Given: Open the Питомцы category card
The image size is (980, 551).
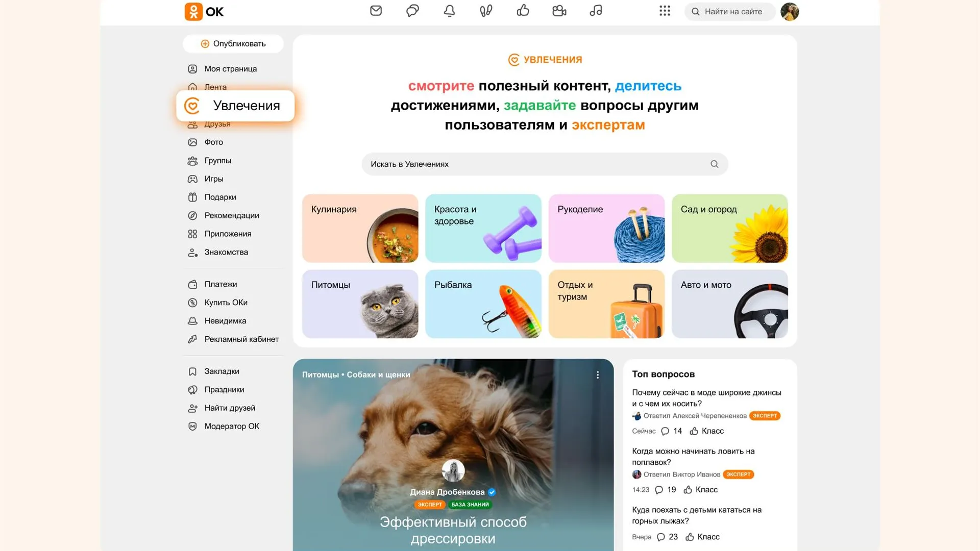Looking at the screenshot, I should [x=360, y=304].
